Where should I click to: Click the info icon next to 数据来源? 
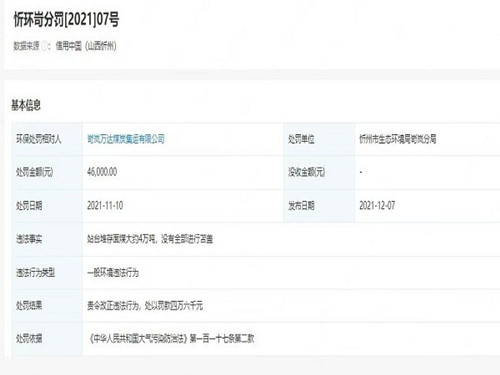44,46
